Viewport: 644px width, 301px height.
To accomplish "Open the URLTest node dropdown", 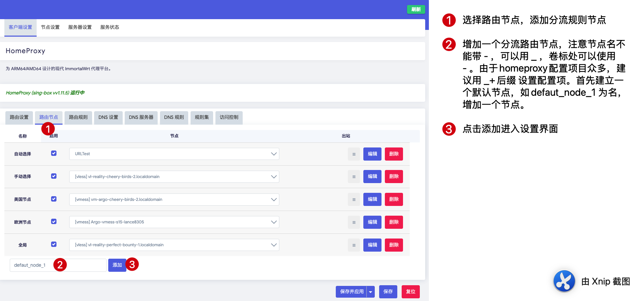I will [174, 154].
